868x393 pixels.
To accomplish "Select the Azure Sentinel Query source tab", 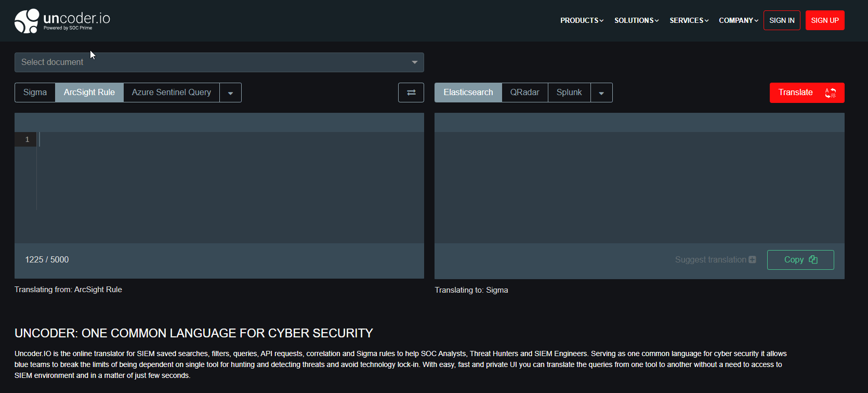I will point(172,93).
